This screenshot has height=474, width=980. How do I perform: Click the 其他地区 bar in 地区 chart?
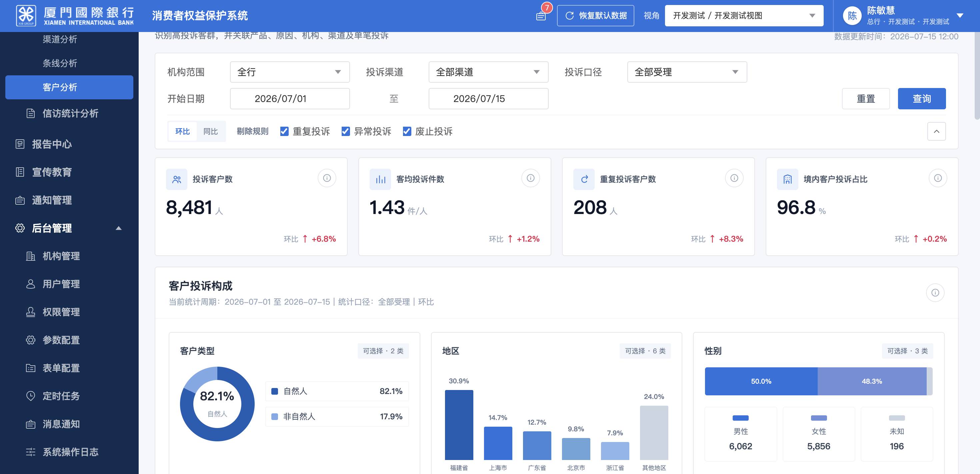point(654,433)
